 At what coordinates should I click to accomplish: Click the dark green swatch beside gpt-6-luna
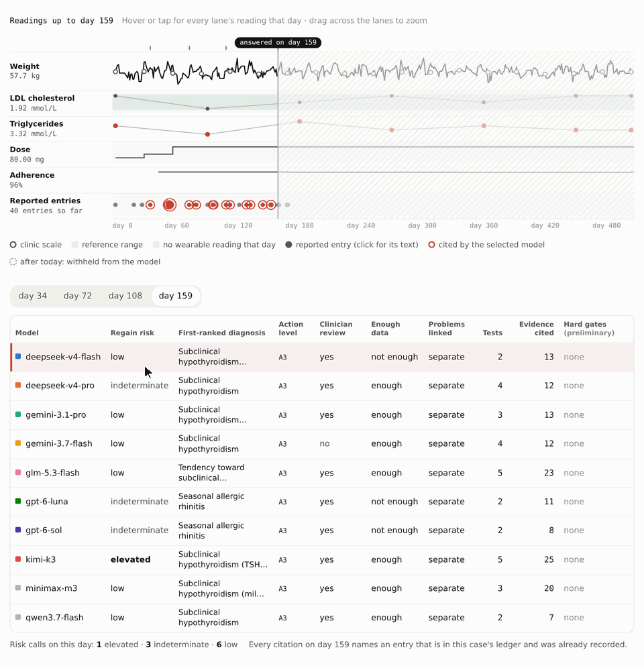point(18,501)
